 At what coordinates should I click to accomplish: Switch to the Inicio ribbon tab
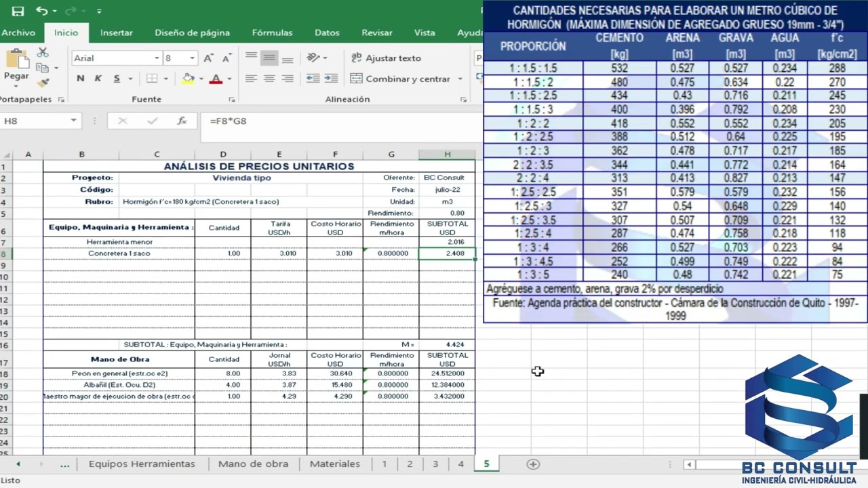click(66, 33)
